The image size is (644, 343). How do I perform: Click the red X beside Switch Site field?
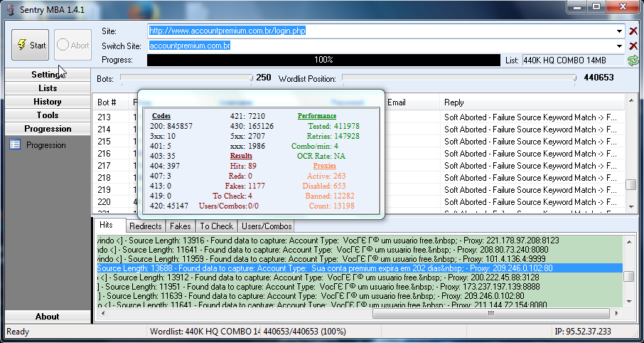coord(633,46)
